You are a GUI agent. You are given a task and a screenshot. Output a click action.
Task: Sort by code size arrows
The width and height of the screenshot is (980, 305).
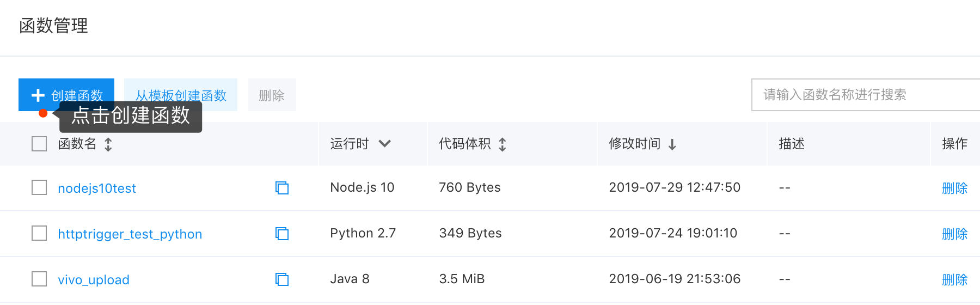[503, 144]
